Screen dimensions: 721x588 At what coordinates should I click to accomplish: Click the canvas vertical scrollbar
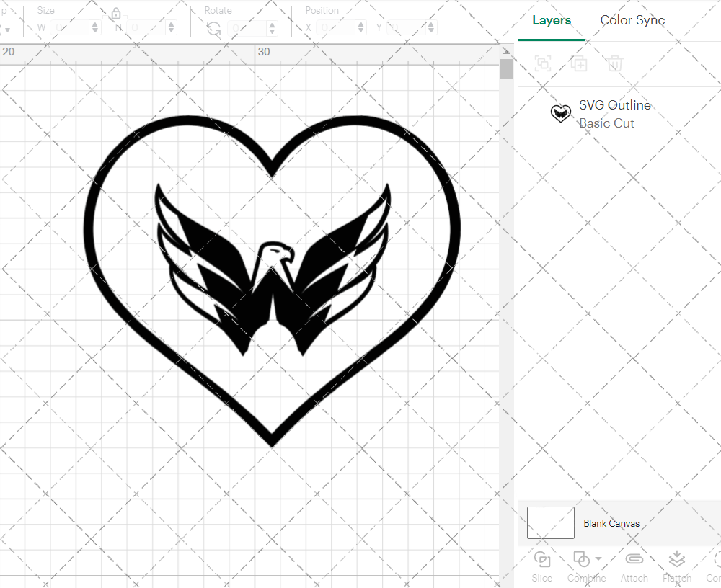click(x=507, y=68)
